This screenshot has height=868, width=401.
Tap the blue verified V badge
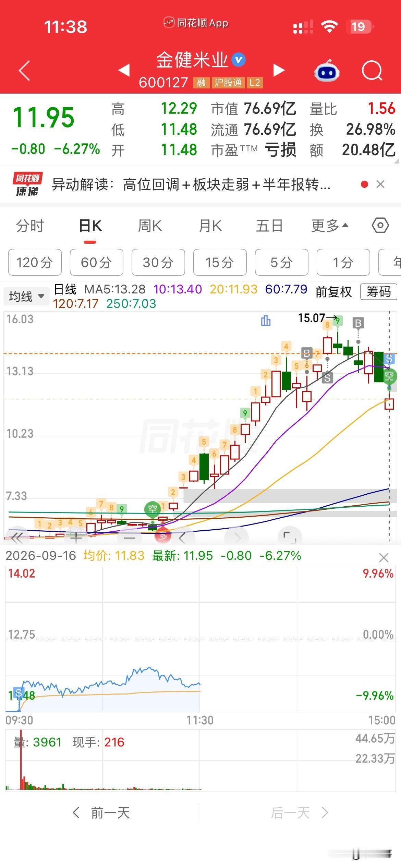click(239, 60)
